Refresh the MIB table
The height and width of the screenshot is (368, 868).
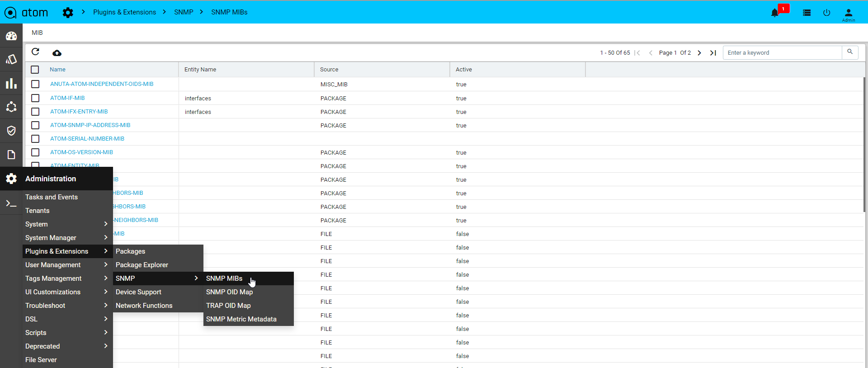[36, 52]
